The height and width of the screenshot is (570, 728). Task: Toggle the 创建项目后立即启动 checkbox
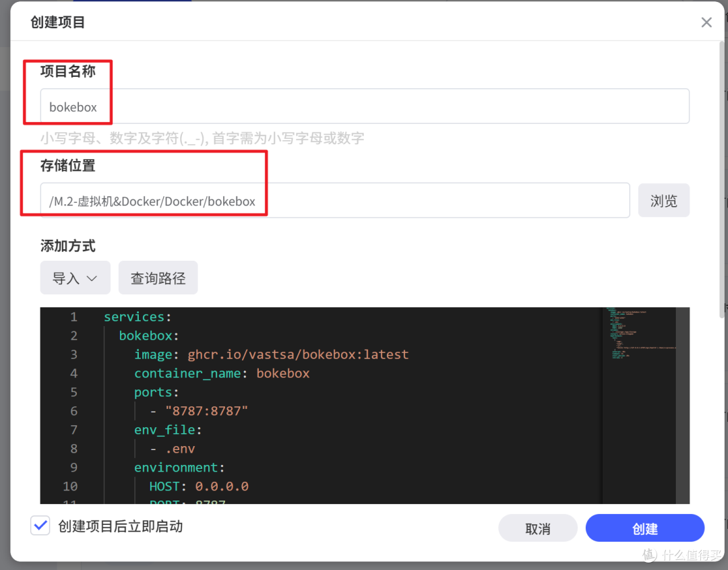(40, 526)
